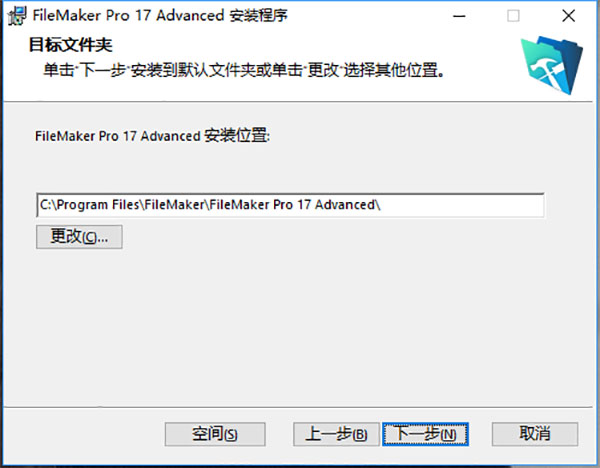Click the installer icon in the title bar

coord(17,16)
